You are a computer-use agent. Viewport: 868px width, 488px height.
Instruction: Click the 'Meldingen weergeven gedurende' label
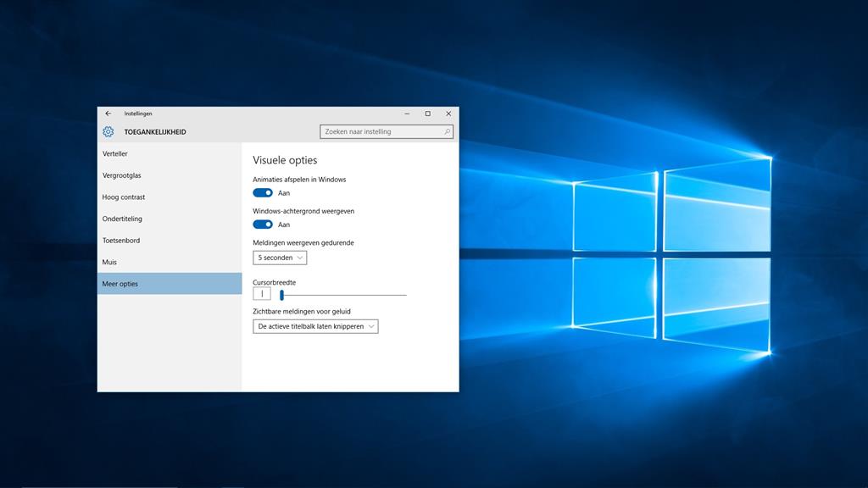[x=303, y=242]
